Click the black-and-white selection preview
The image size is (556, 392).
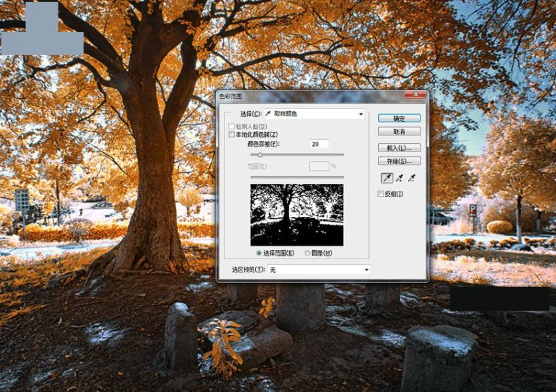click(297, 214)
